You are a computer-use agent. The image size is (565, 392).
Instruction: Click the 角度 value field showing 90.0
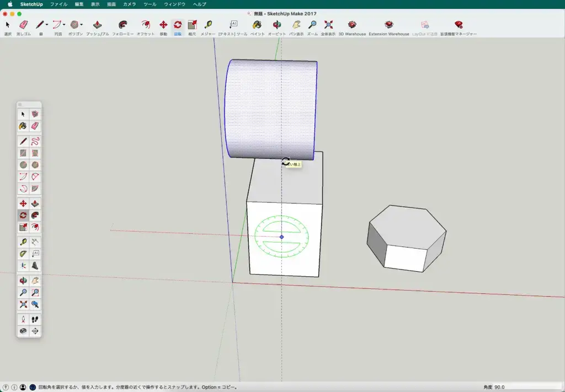[526, 388]
